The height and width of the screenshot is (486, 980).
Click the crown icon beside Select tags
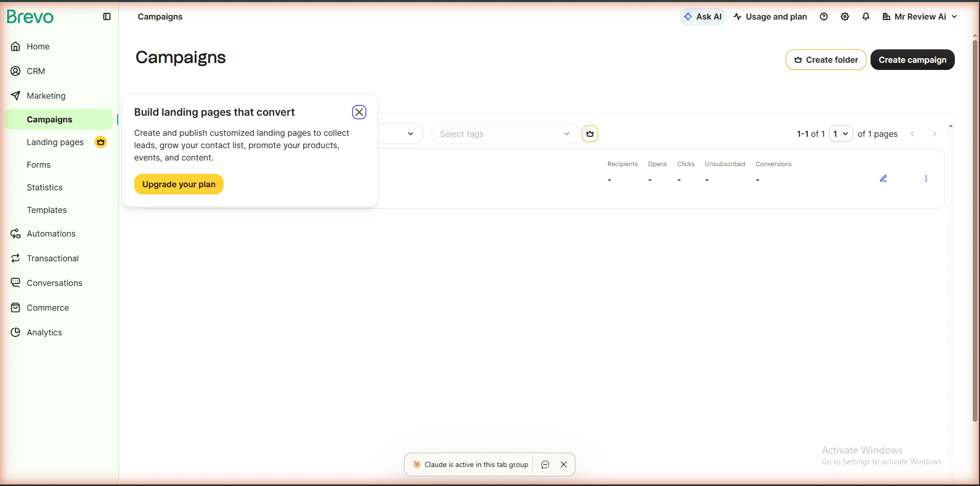tap(590, 134)
